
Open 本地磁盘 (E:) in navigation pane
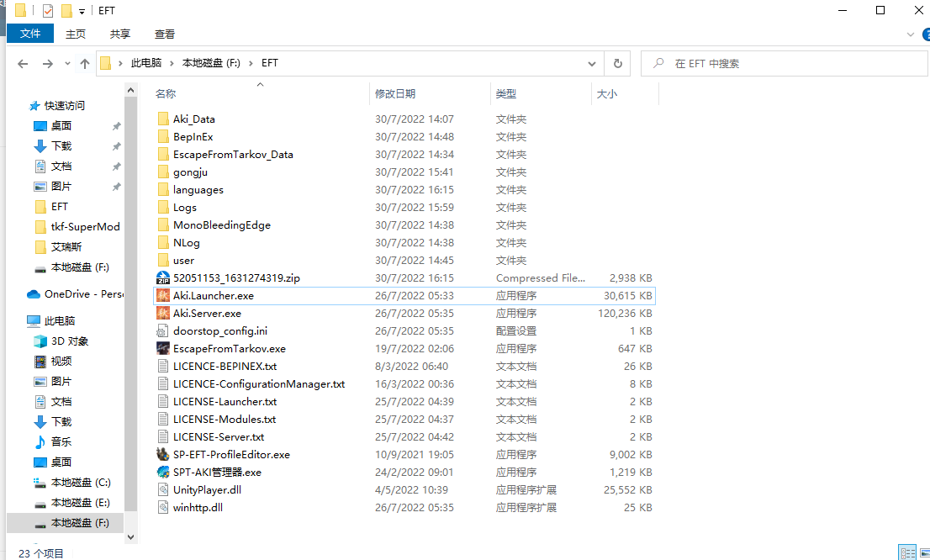coord(80,503)
